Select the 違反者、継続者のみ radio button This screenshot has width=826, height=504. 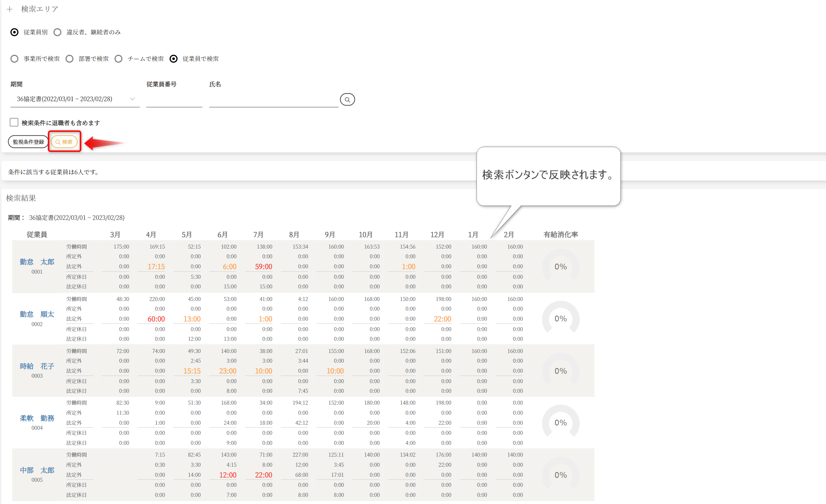tap(57, 32)
